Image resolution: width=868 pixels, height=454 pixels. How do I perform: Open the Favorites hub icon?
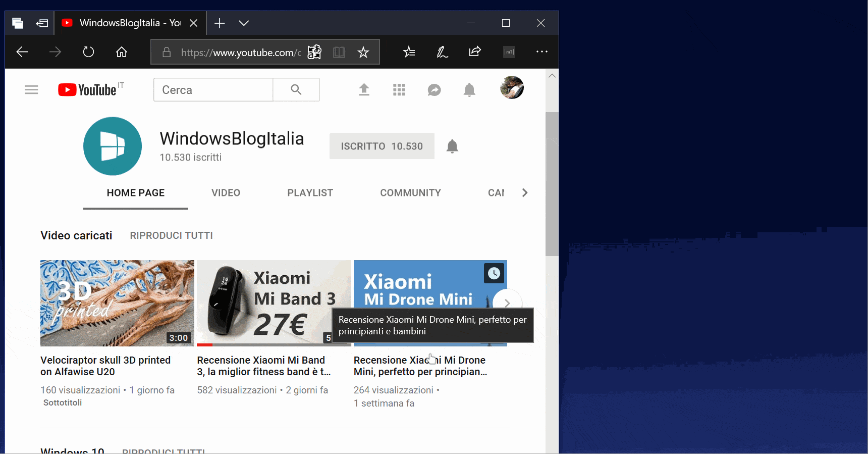coord(409,52)
